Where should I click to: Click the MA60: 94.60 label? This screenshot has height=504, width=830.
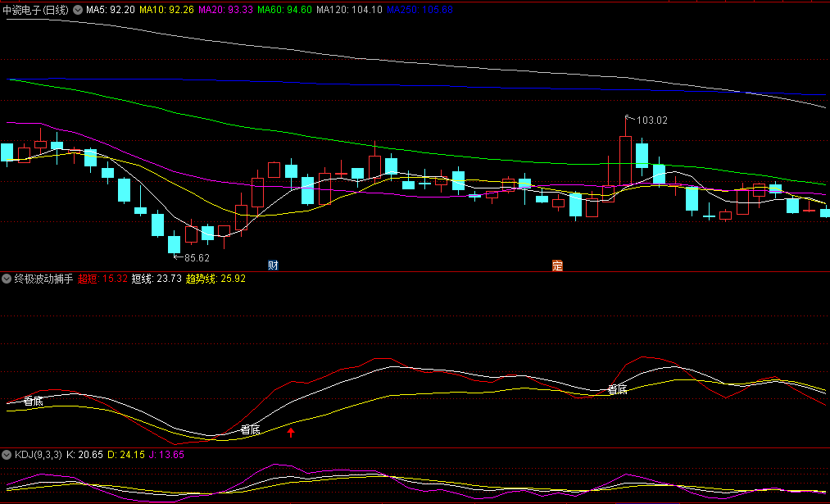pyautogui.click(x=285, y=10)
